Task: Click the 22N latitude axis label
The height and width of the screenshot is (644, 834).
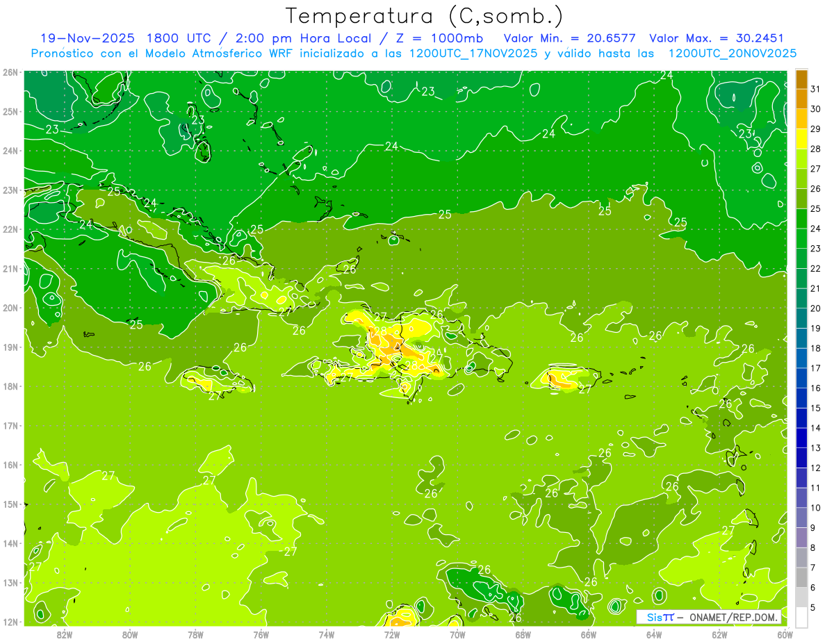Action: (10, 229)
